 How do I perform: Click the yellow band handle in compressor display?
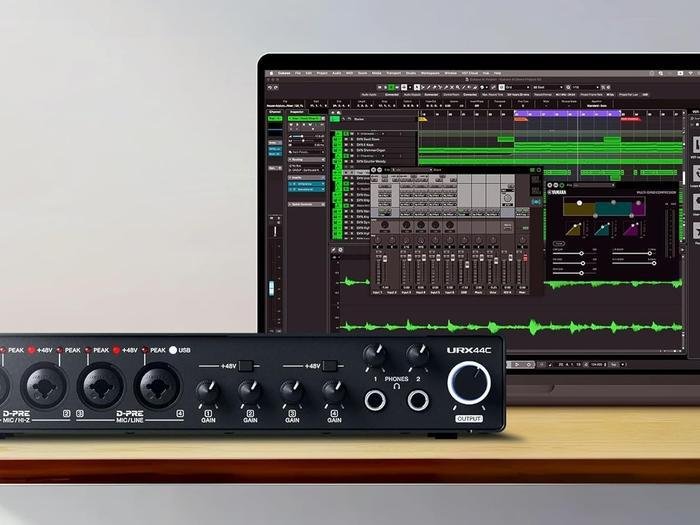click(x=579, y=203)
